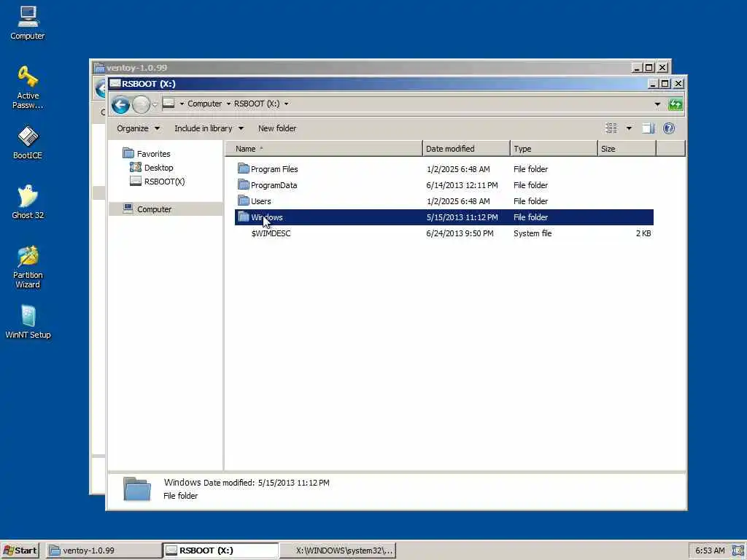Minimize the RSBOOT (X:) window
The width and height of the screenshot is (747, 560).
[x=653, y=84]
